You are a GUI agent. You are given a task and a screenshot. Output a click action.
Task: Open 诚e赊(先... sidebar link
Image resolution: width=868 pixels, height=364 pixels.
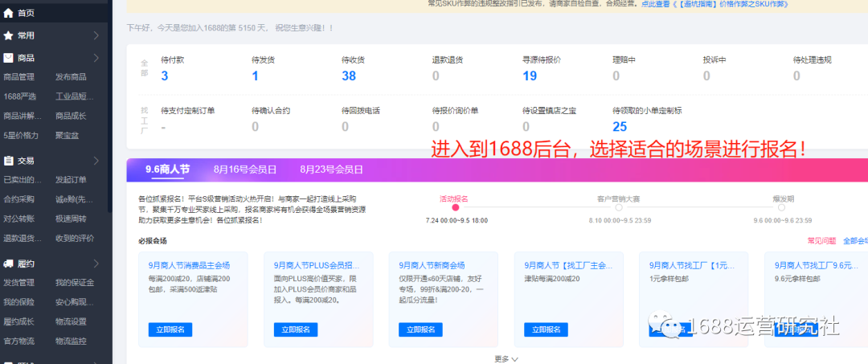[x=75, y=199]
